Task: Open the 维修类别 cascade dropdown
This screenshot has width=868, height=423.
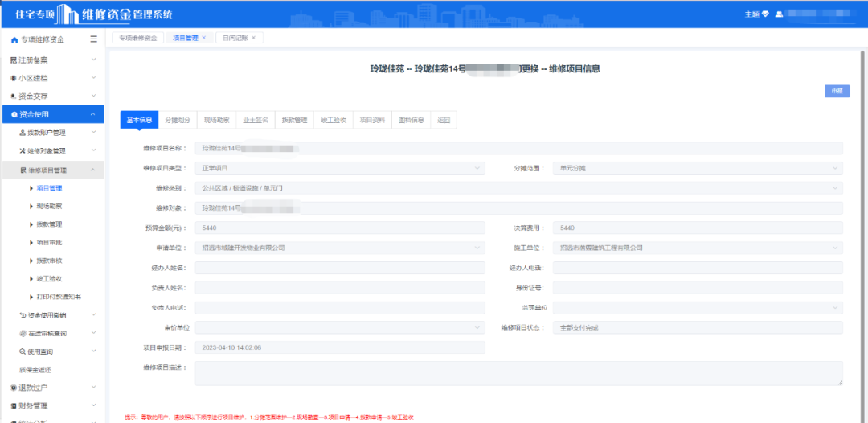Action: [x=518, y=188]
